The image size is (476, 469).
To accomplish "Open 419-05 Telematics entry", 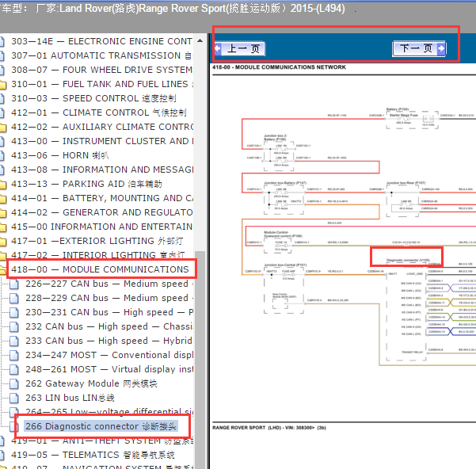I will pos(93,455).
